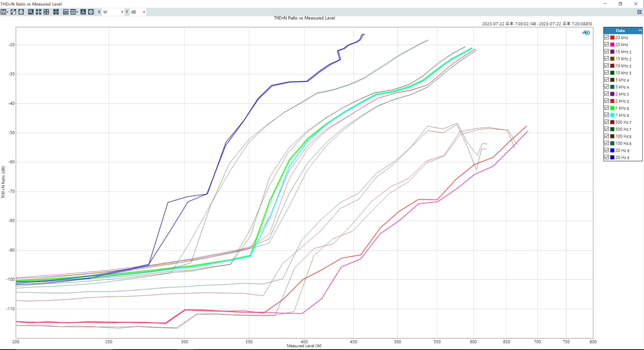Toggle the teal 5 kHz 4 checkbox
Viewport: 644px width, 350px height.
click(x=607, y=87)
